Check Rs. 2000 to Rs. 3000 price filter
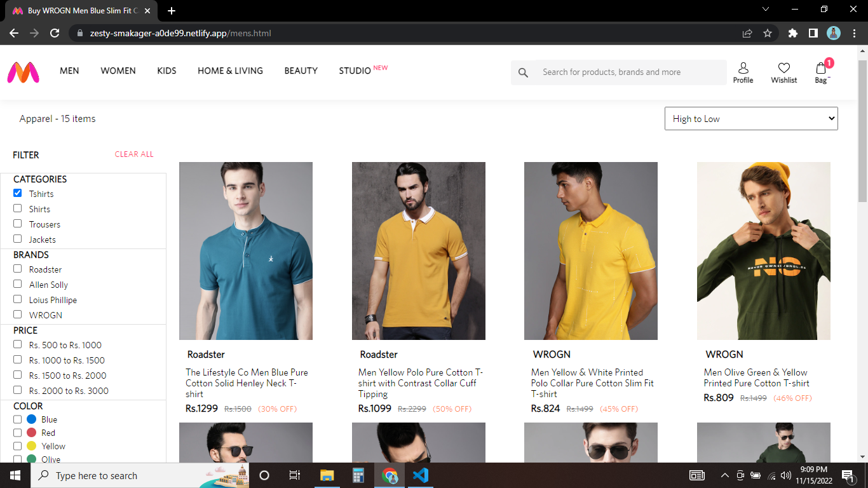 tap(18, 390)
